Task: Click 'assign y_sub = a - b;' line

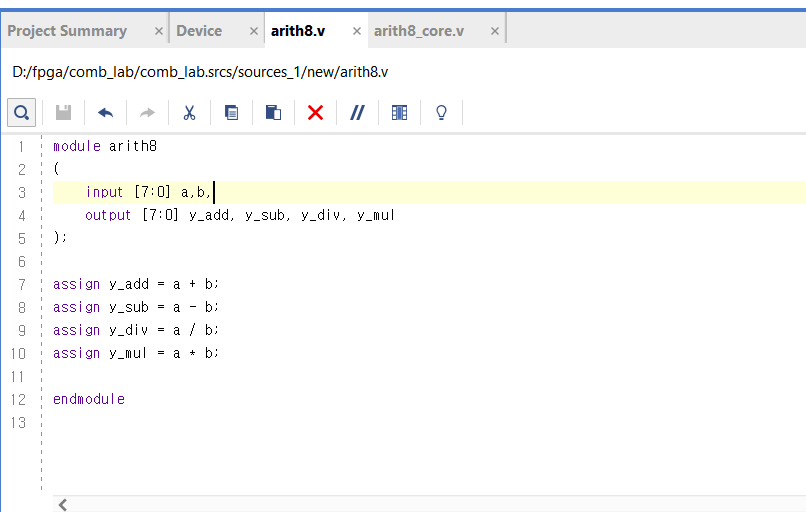Action: pyautogui.click(x=136, y=307)
